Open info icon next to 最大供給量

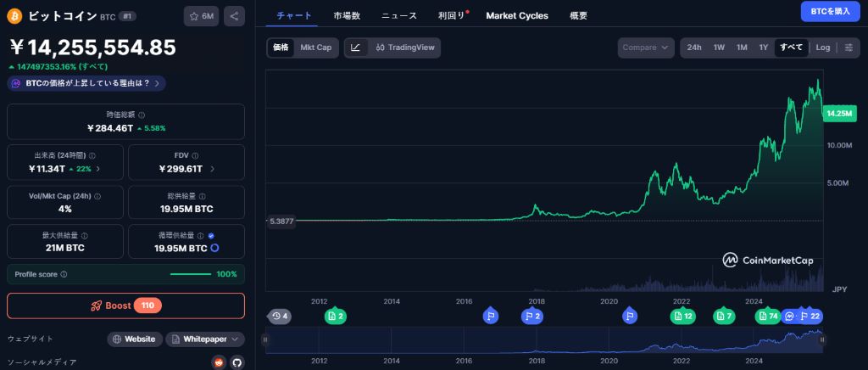pyautogui.click(x=85, y=235)
